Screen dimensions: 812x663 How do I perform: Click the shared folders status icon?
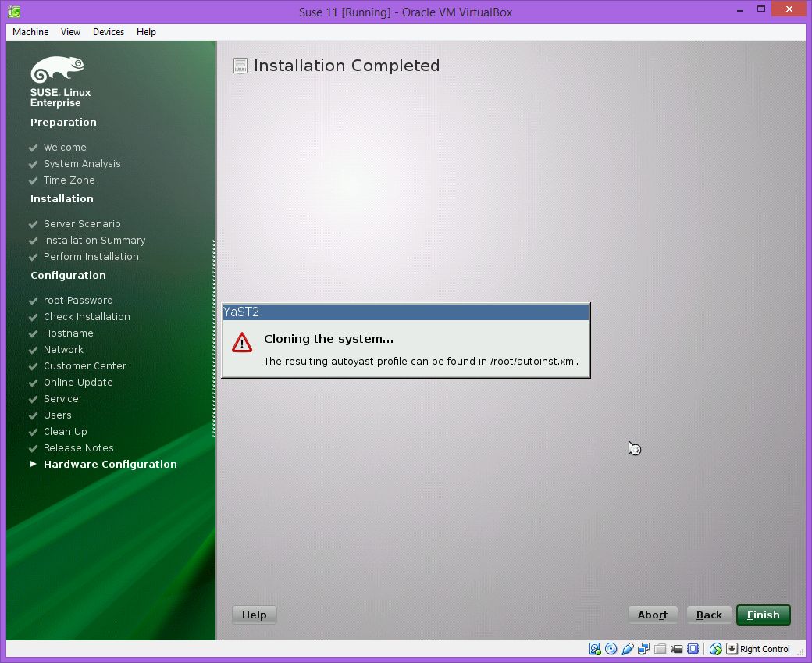pos(660,648)
